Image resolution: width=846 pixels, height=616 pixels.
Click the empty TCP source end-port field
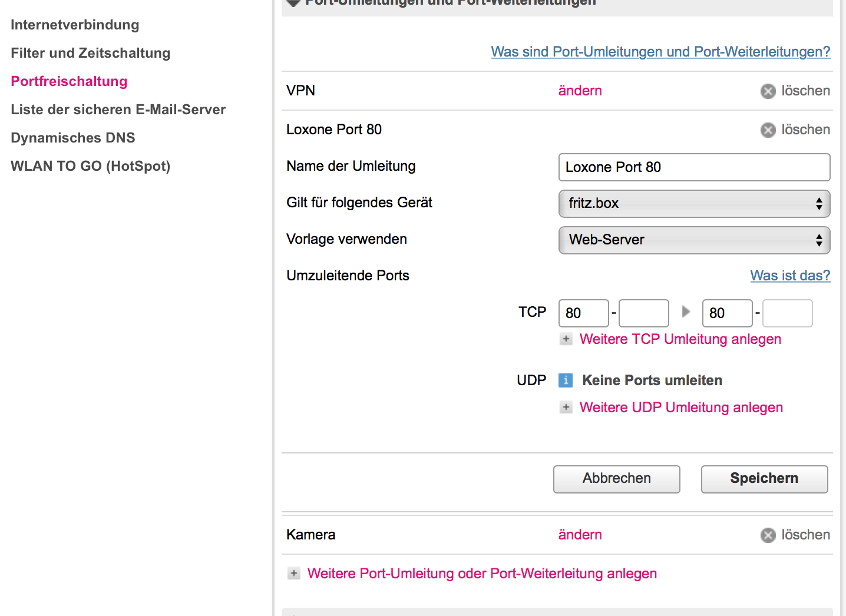pyautogui.click(x=643, y=313)
